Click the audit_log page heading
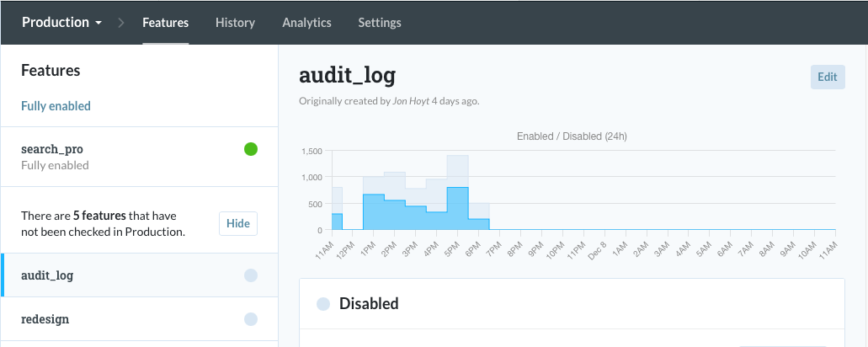868x347 pixels. coord(347,75)
